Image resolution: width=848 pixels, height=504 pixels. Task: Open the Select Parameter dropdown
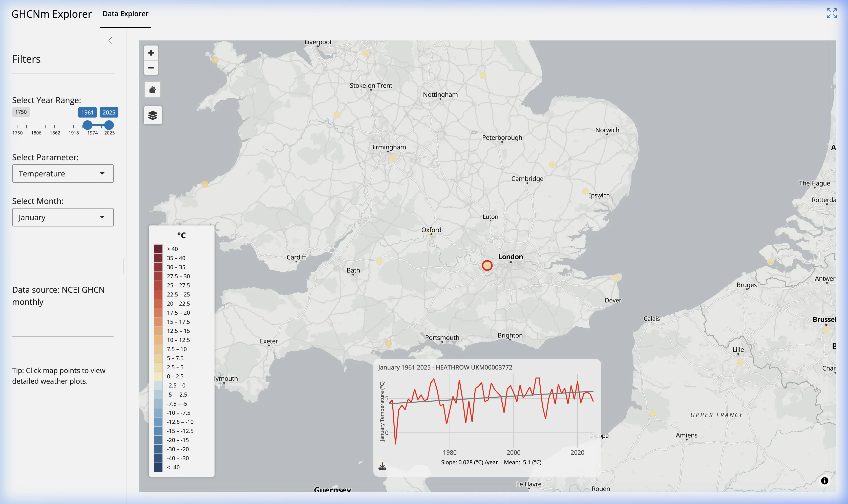click(x=63, y=174)
